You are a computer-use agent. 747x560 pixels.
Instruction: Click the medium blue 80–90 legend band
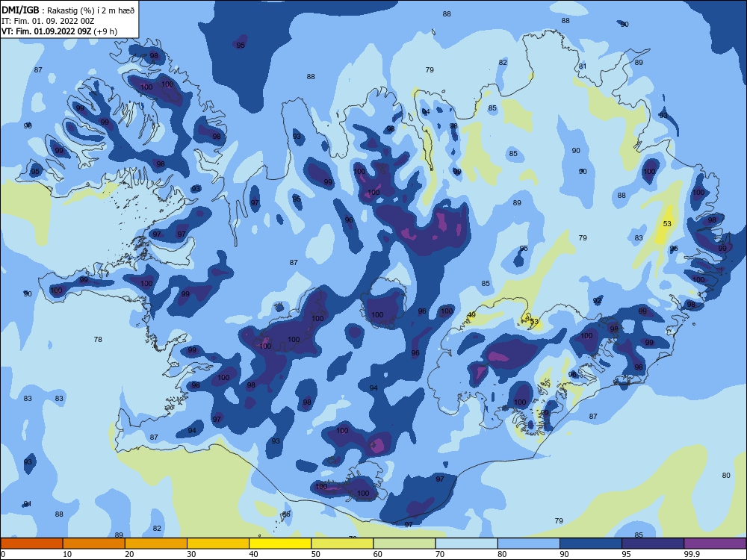point(529,544)
